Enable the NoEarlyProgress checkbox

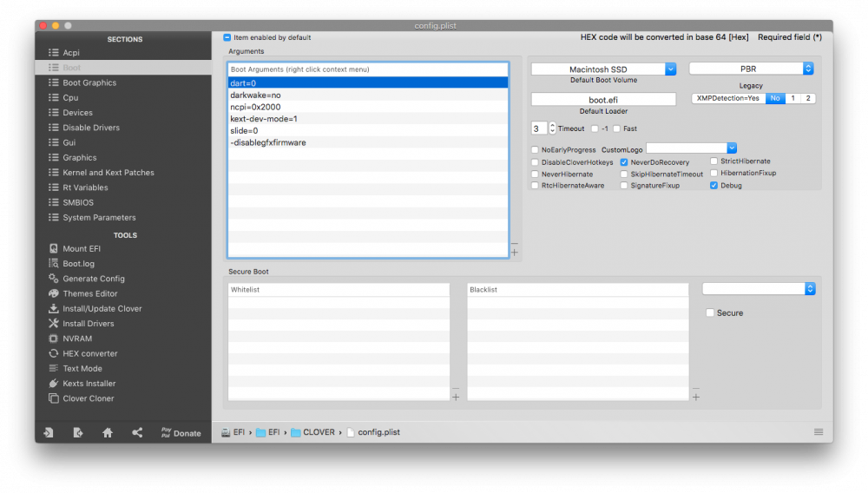(535, 149)
